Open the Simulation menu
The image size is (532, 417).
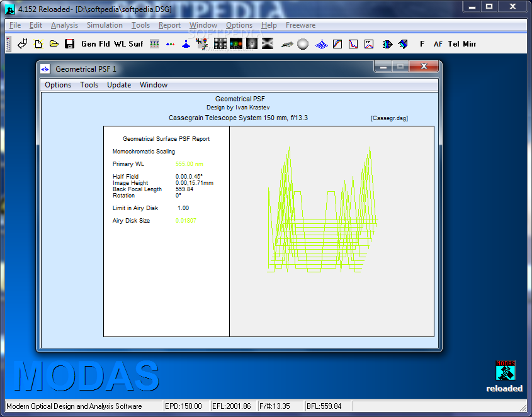(105, 25)
